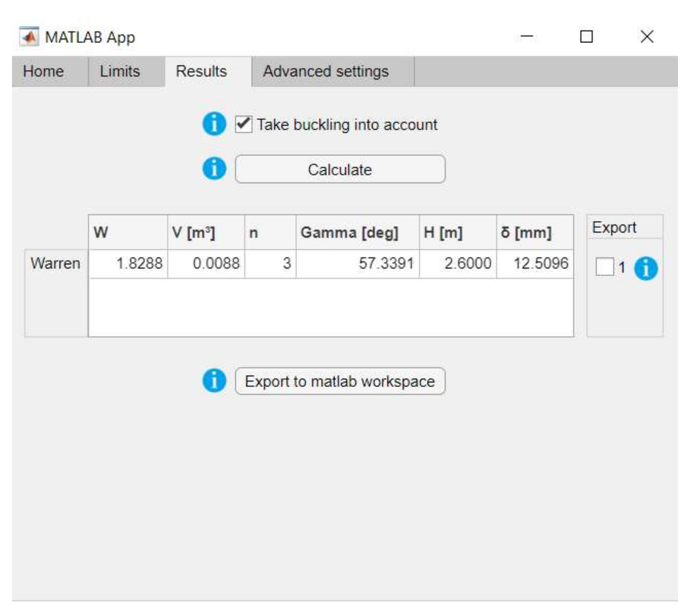
Task: Click deflection cell 12.5096
Action: [535, 263]
